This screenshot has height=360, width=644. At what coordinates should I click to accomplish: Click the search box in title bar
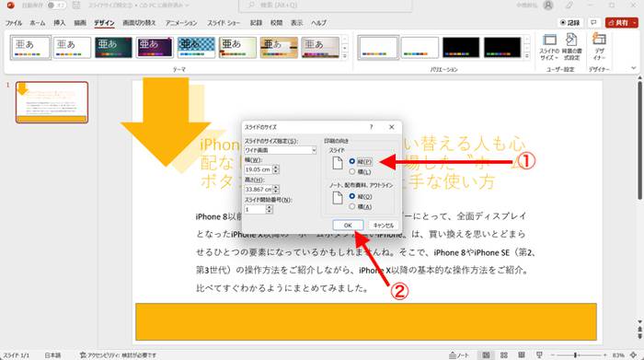click(326, 6)
